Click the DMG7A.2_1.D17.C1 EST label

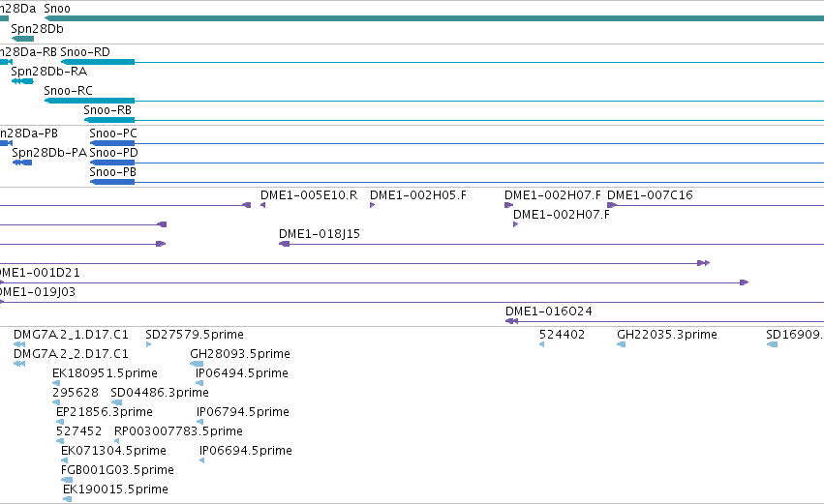(x=71, y=335)
